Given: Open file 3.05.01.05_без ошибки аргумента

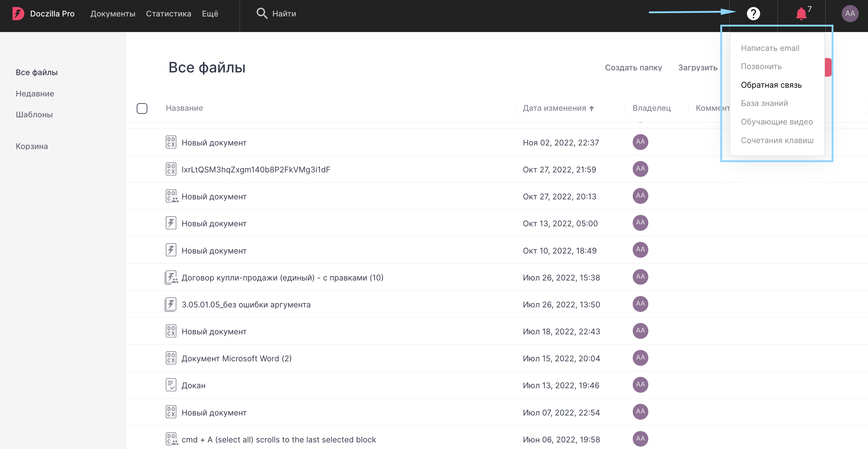Looking at the screenshot, I should (246, 304).
